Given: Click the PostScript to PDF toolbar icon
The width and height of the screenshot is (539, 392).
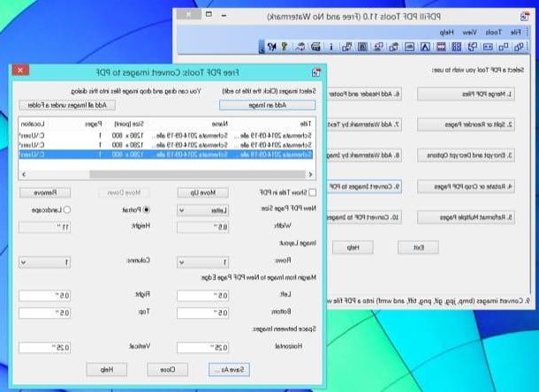Looking at the screenshot, I should coord(346,47).
